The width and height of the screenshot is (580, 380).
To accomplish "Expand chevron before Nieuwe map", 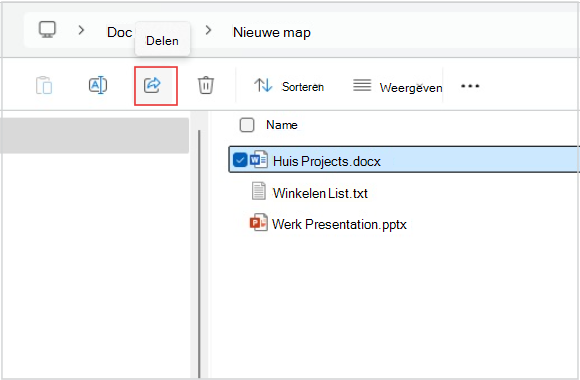I will [x=208, y=30].
